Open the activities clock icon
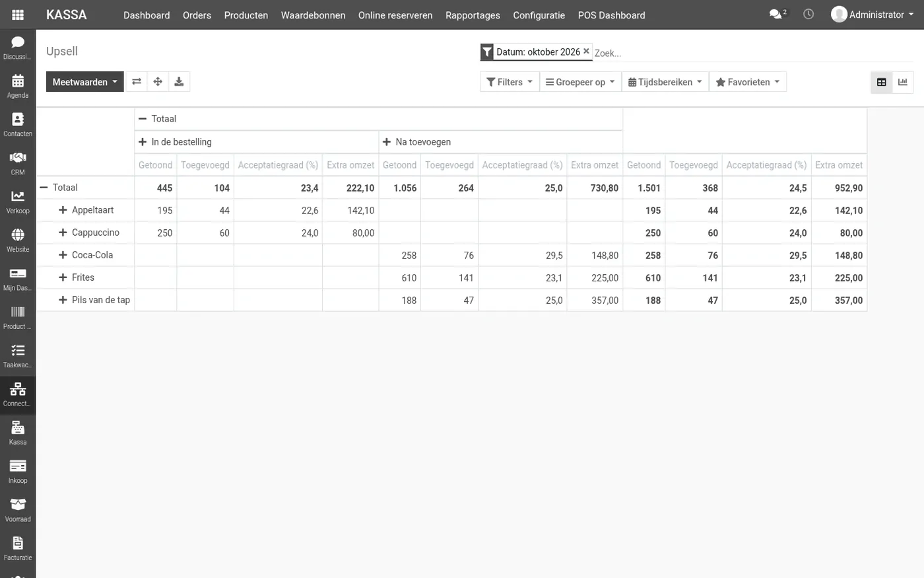 tap(808, 14)
